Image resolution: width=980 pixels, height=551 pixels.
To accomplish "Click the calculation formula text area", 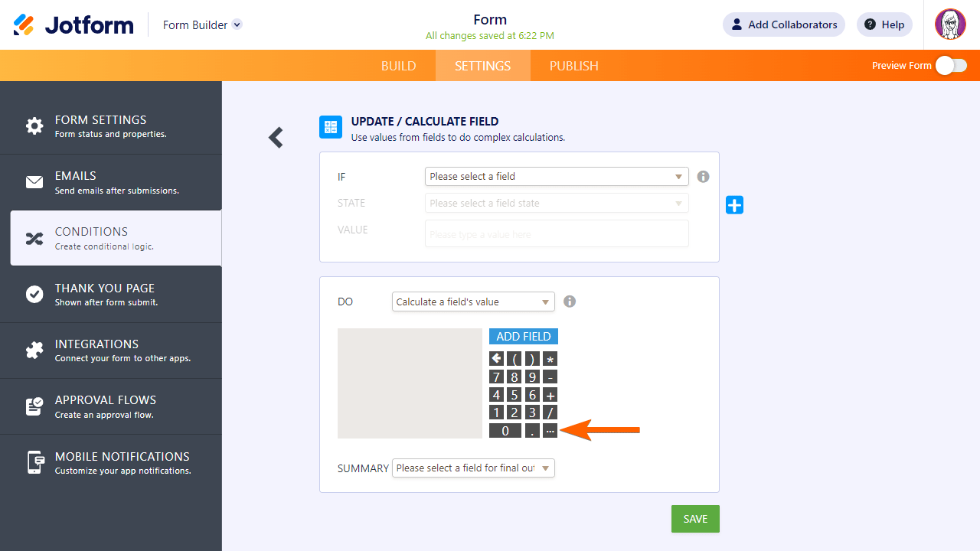I will (410, 383).
